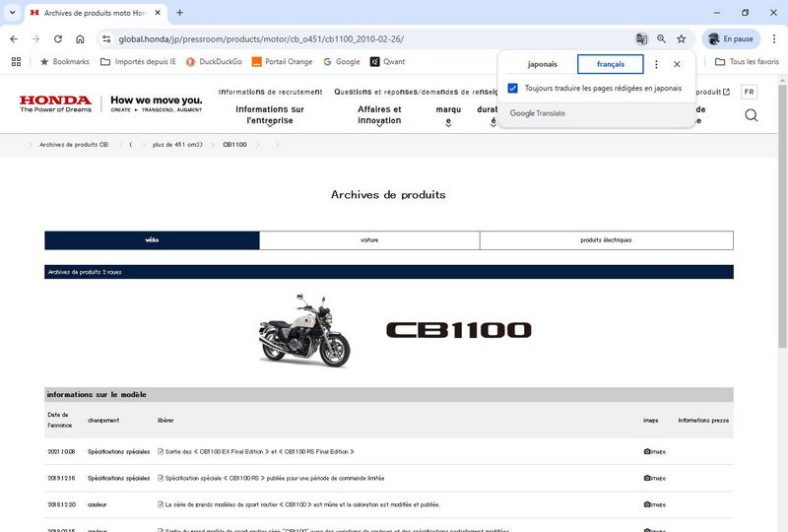
Task: Open the Qwant bookmark
Action: pyautogui.click(x=387, y=62)
